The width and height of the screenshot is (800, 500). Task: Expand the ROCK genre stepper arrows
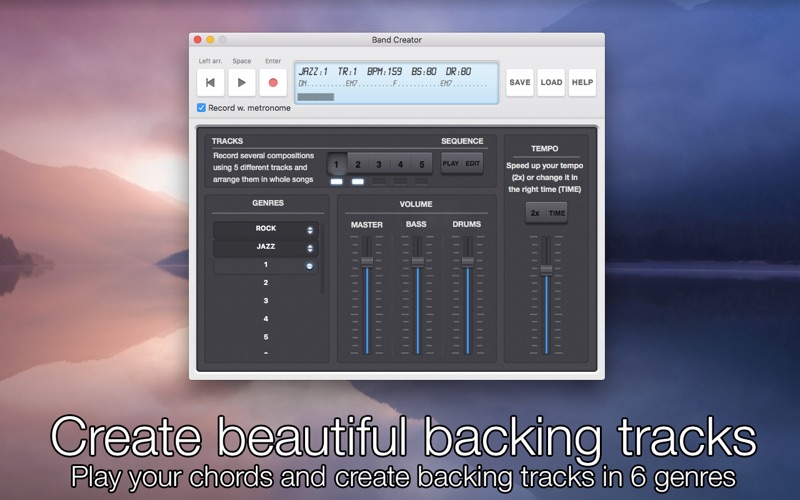[x=310, y=230]
